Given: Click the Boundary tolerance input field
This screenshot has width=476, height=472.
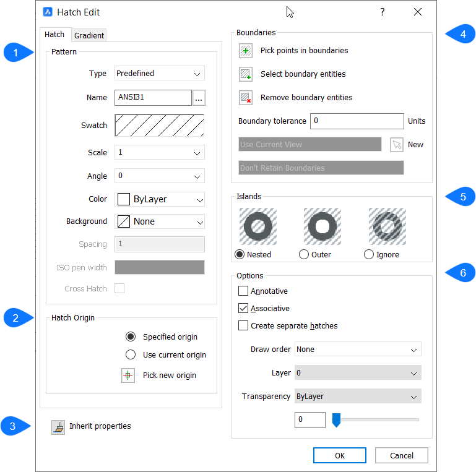Looking at the screenshot, I should coord(357,121).
